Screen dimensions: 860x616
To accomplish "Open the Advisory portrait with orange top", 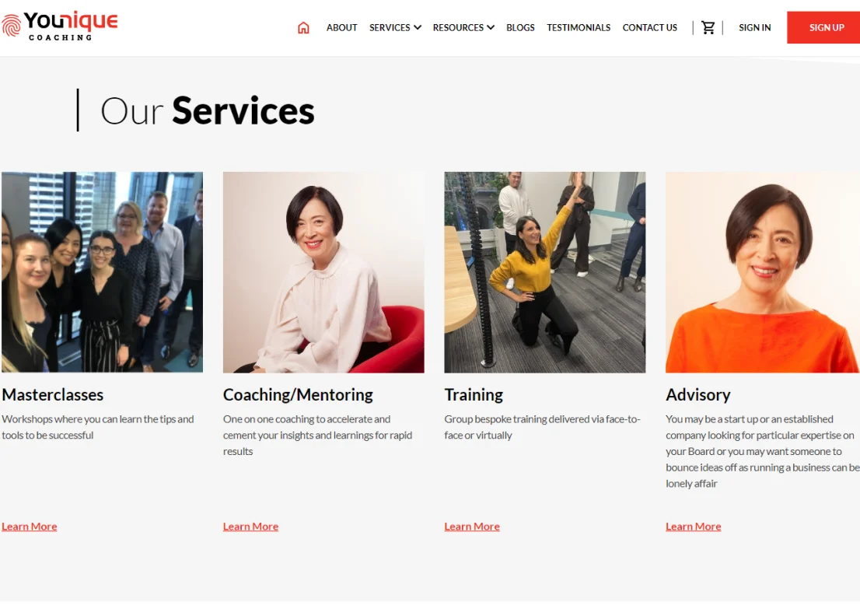I will point(763,272).
